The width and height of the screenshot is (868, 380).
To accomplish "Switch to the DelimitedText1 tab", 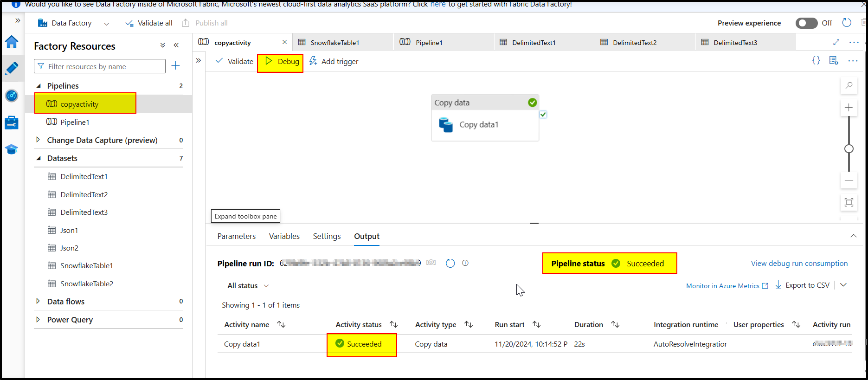I will [545, 42].
